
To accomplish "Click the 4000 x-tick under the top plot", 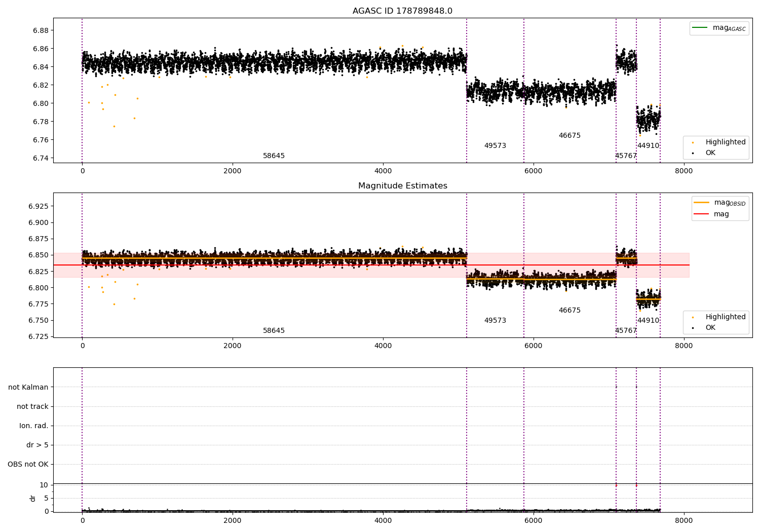I will click(x=383, y=171).
